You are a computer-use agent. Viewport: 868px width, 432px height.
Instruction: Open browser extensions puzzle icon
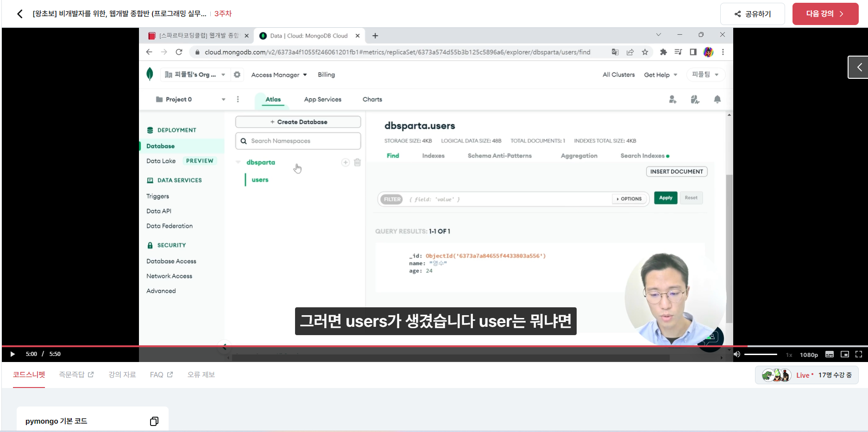point(663,52)
